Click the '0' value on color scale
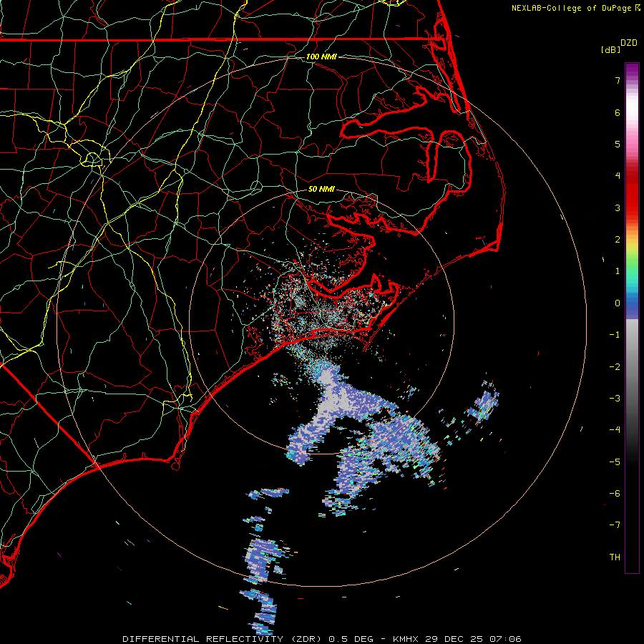The height and width of the screenshot is (644, 644). 618,303
